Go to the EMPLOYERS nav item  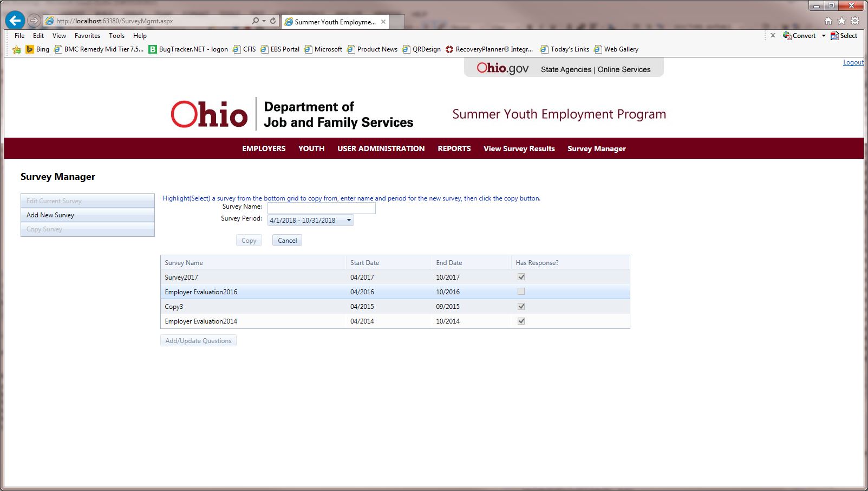coord(264,148)
